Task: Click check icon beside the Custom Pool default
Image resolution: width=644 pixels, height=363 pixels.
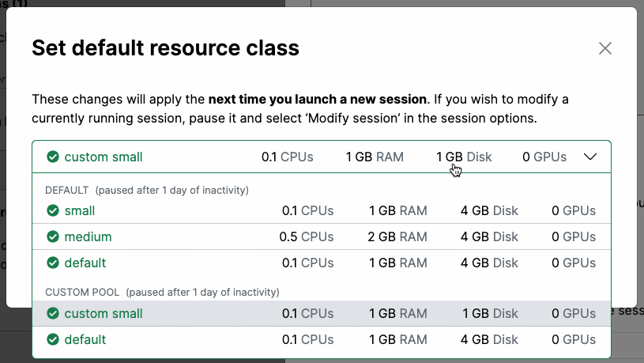Action: (53, 339)
